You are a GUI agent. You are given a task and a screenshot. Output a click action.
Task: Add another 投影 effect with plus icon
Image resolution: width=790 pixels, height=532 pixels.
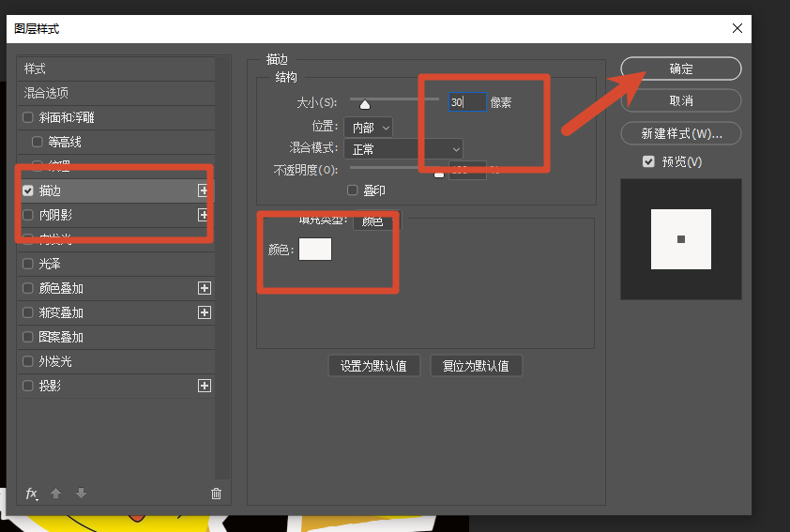click(204, 386)
